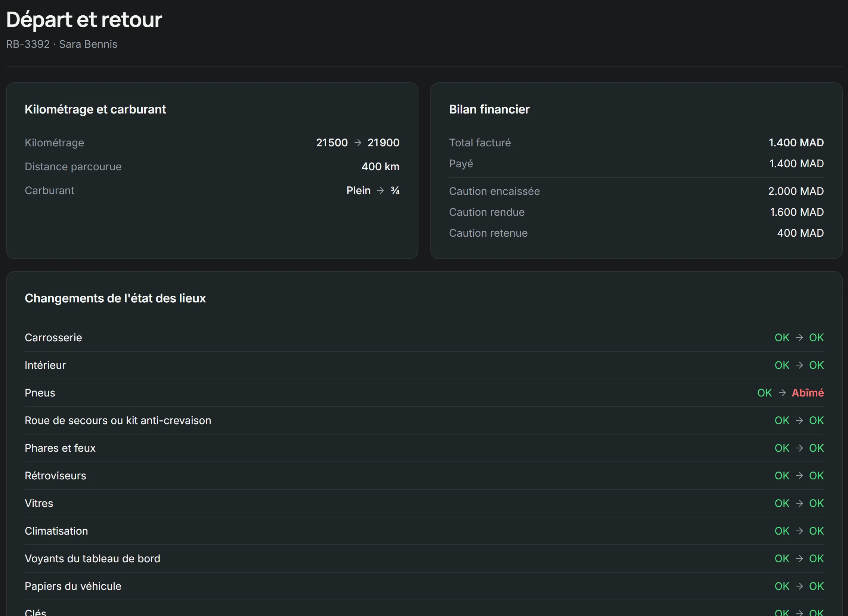Click the 'Voyants du tableau de bord' label
The width and height of the screenshot is (848, 616).
click(92, 559)
